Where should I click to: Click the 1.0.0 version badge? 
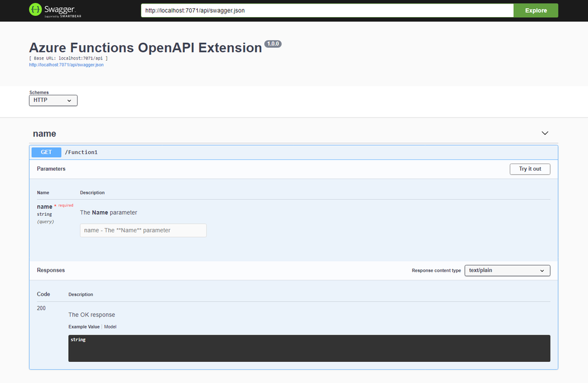point(273,44)
